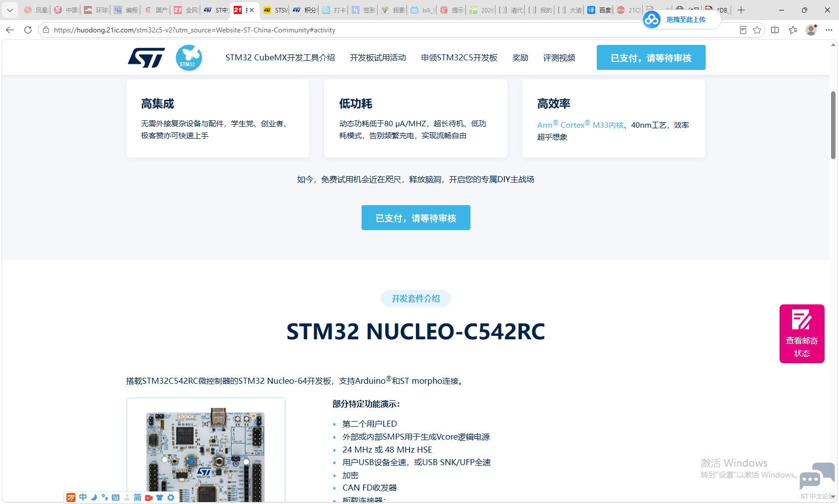Open the IME settings gear icon
Screen dimensions: 839x504
click(171, 498)
